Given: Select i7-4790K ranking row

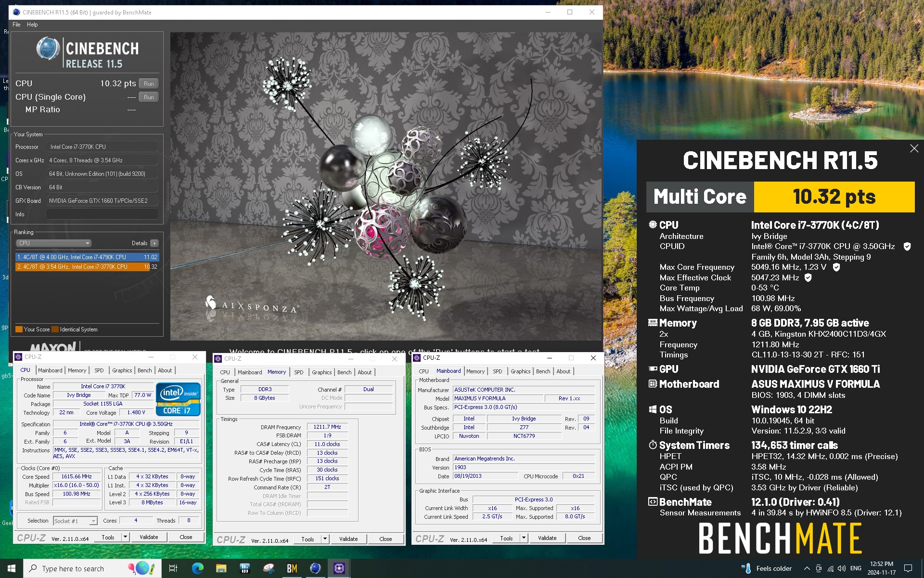Looking at the screenshot, I should pos(87,257).
